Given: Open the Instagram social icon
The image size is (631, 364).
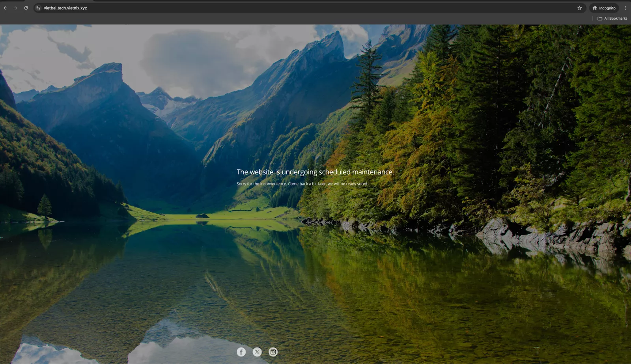Looking at the screenshot, I should pyautogui.click(x=273, y=352).
